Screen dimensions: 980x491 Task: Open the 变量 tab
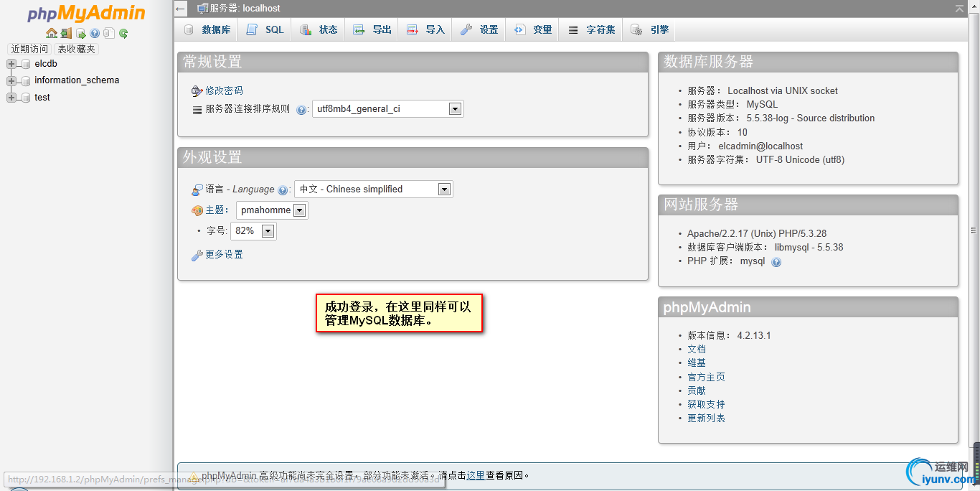533,29
